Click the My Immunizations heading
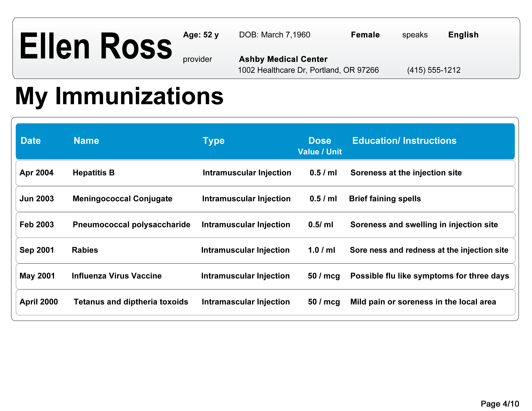The height and width of the screenshot is (411, 532). 119,96
